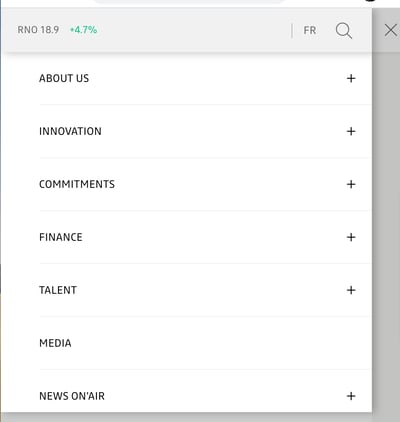Open the search magnifier icon

pyautogui.click(x=344, y=31)
